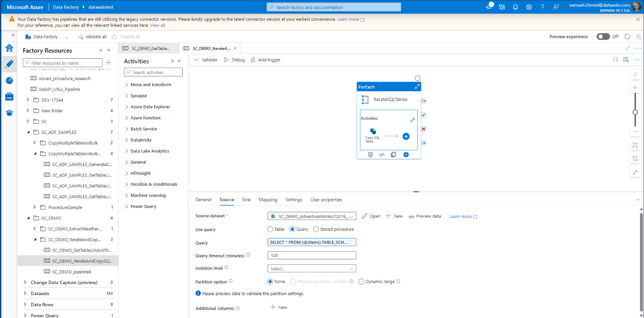Open the Home hub icon in sidebar

pyautogui.click(x=9, y=48)
